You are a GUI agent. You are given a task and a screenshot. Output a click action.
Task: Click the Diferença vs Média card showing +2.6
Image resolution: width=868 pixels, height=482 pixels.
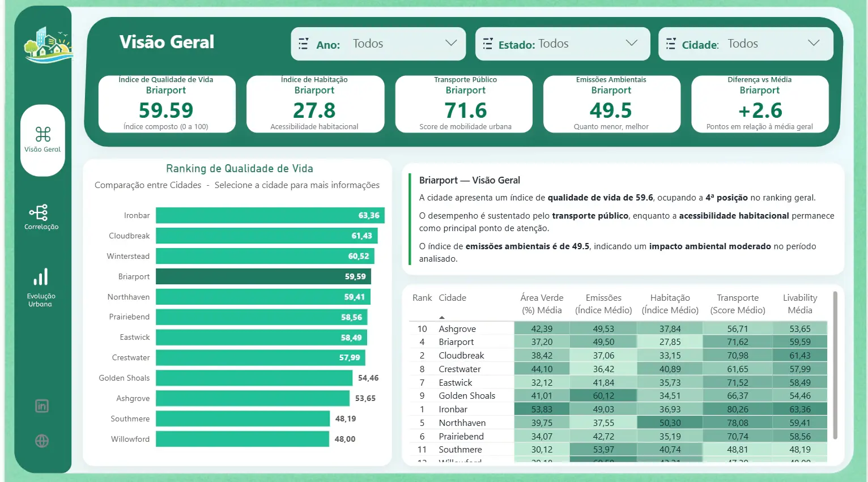[x=760, y=104]
